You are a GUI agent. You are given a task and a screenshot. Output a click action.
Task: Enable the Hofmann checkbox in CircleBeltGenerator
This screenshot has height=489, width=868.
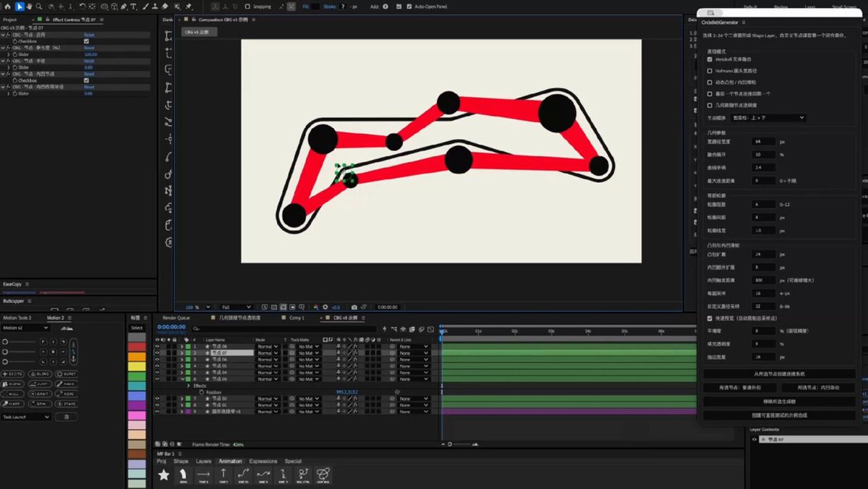click(710, 71)
